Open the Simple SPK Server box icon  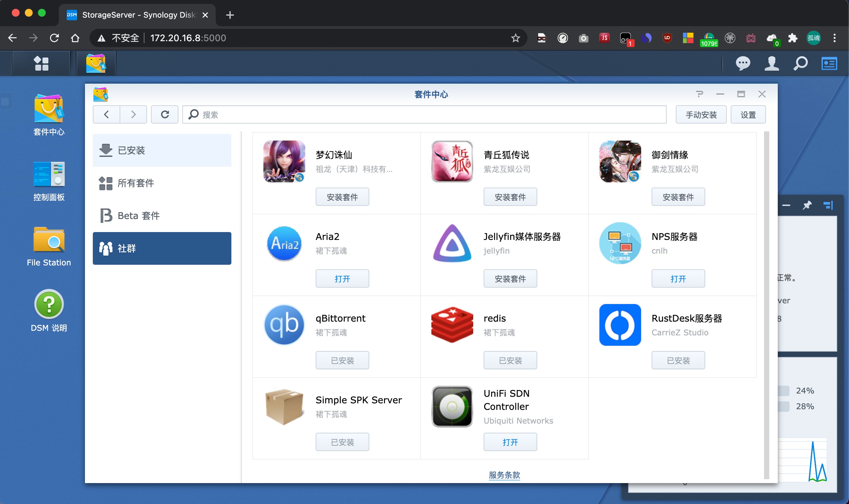[284, 407]
